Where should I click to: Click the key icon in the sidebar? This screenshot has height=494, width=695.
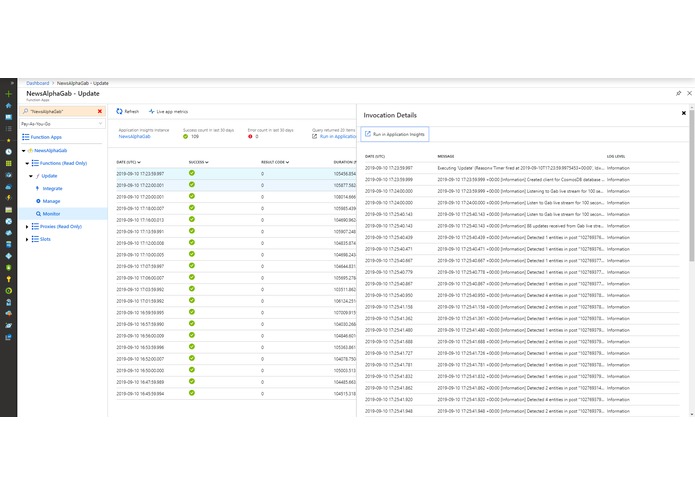click(x=8, y=279)
